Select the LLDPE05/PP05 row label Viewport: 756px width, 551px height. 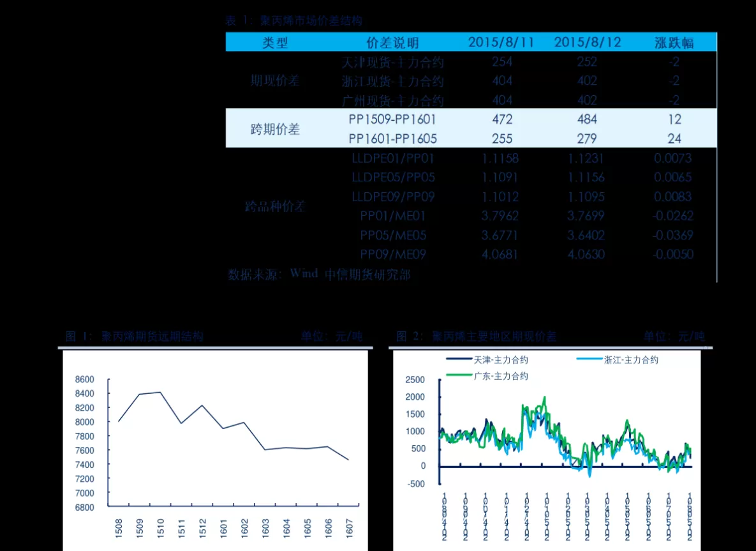coord(393,177)
